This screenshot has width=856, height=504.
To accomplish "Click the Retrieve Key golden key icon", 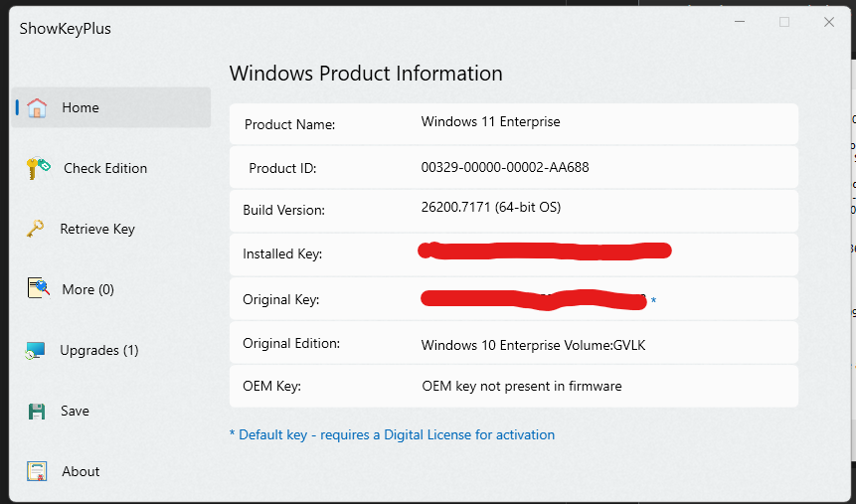I will [36, 229].
